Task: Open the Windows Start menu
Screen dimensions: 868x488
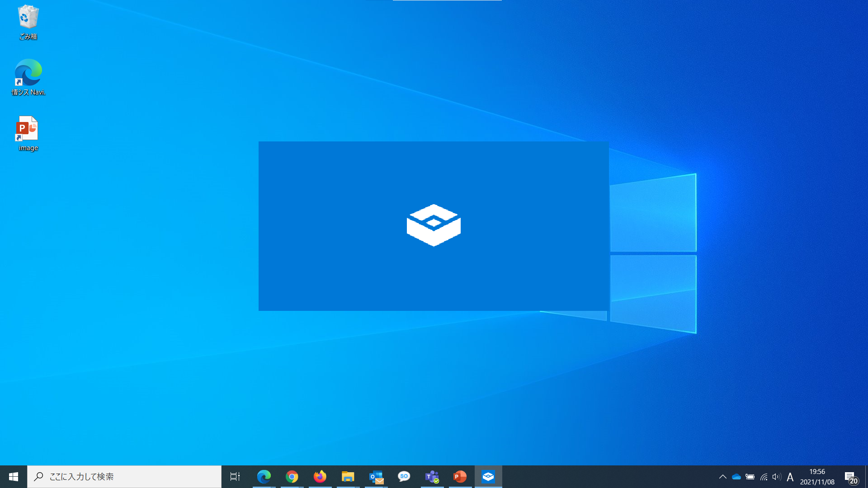Action: [14, 477]
